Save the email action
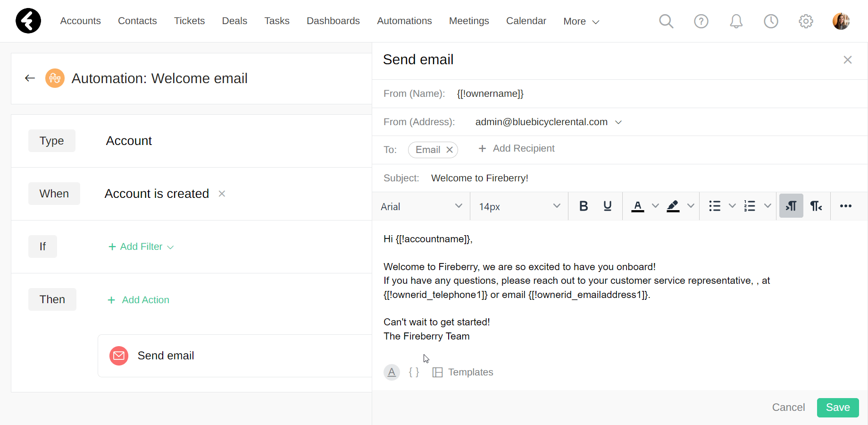868x425 pixels. pyautogui.click(x=838, y=408)
